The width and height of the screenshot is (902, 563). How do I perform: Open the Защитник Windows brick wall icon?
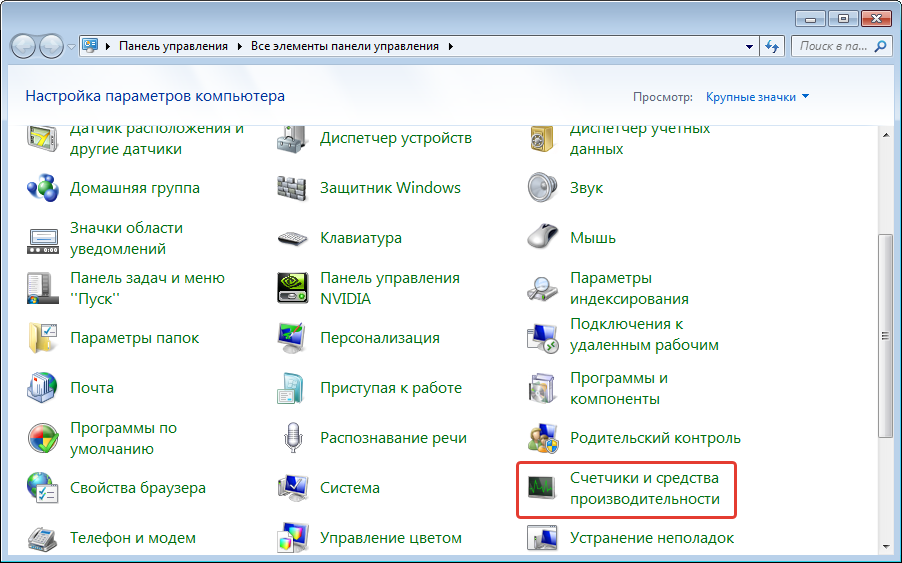coord(291,188)
